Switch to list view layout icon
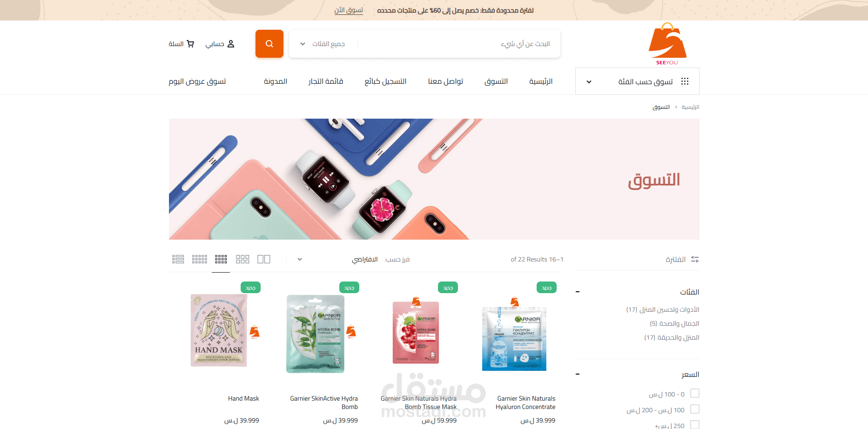The image size is (868, 429). (178, 259)
